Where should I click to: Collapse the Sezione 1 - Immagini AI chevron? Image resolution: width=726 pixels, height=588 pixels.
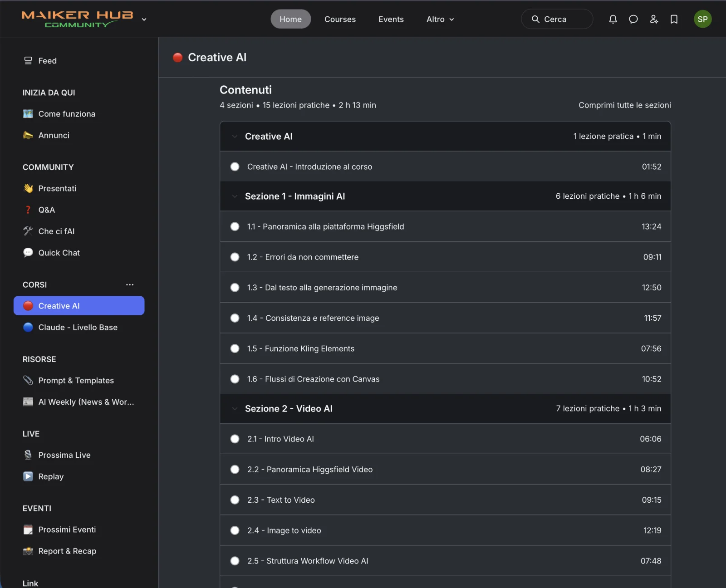click(x=235, y=196)
